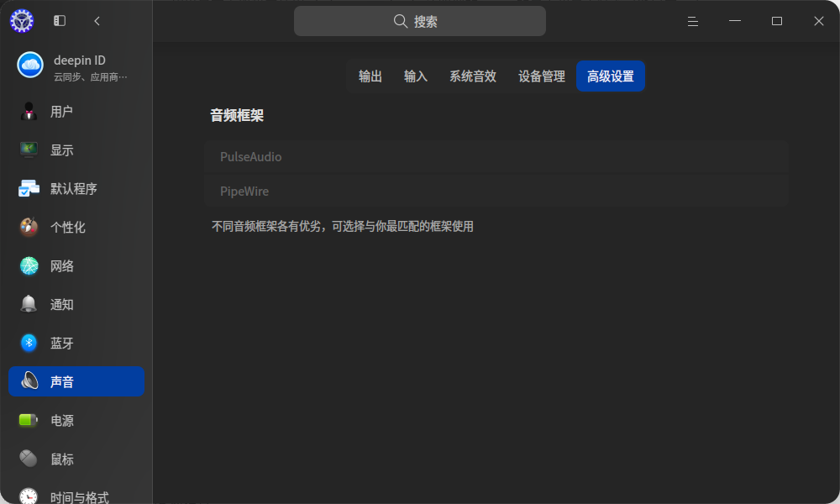The width and height of the screenshot is (840, 504).
Task: Open the 系统音效 tab
Action: pyautogui.click(x=473, y=76)
